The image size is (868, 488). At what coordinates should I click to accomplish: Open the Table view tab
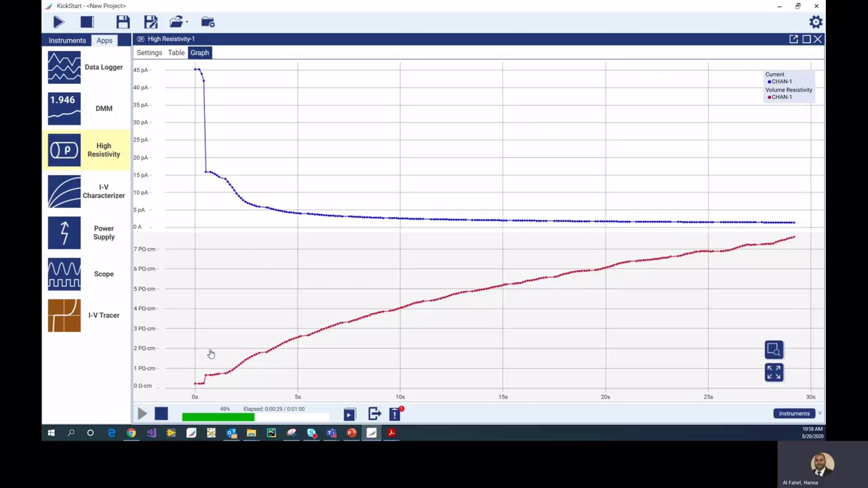pyautogui.click(x=176, y=52)
